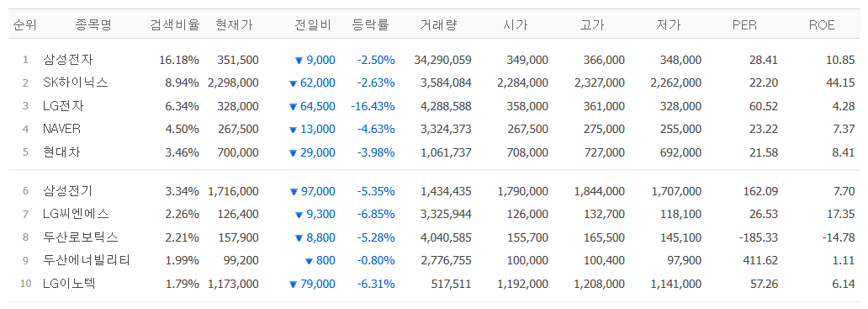Click the 등락률 column header

click(370, 25)
